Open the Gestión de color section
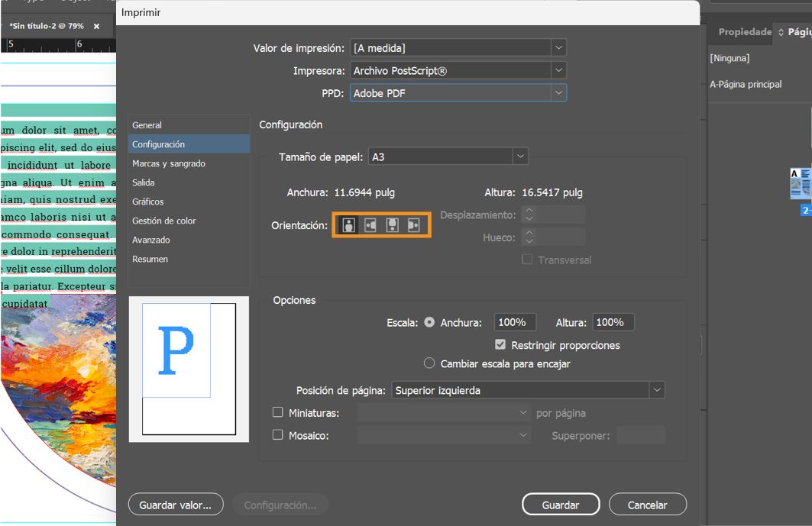The width and height of the screenshot is (812, 526). point(189,221)
